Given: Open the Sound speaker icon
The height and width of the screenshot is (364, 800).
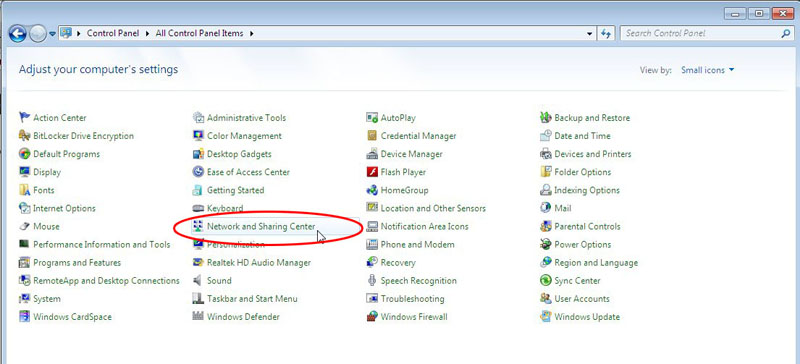Looking at the screenshot, I should 198,281.
